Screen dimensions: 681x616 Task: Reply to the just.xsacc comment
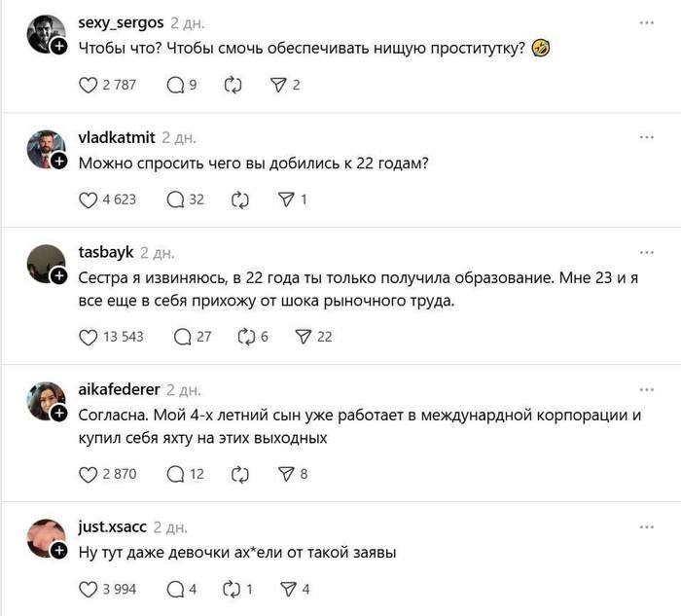pyautogui.click(x=176, y=589)
